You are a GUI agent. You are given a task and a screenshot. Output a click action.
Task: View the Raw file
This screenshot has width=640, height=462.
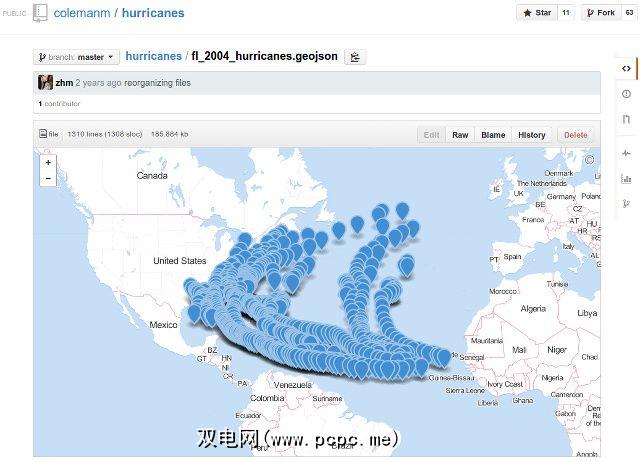click(x=460, y=135)
